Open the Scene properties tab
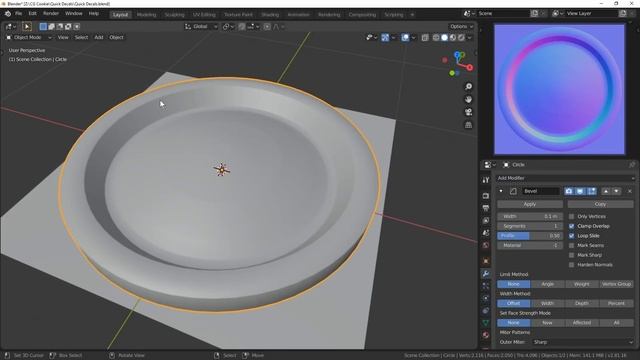 tap(486, 233)
